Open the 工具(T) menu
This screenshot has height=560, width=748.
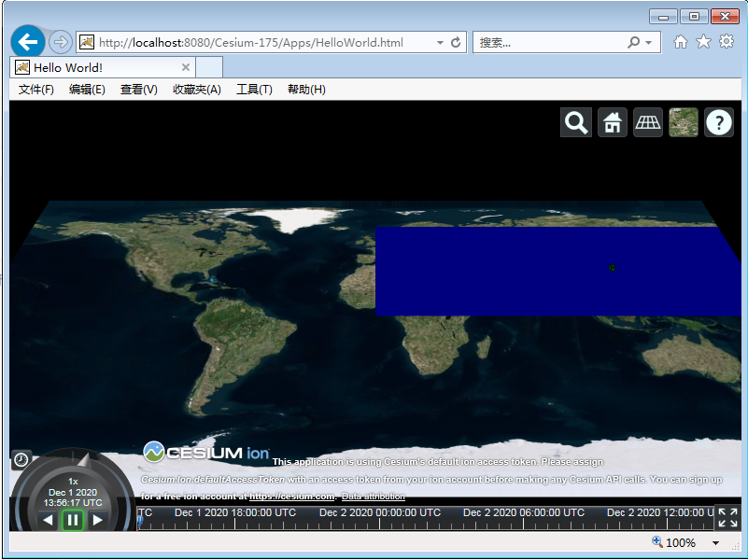(254, 89)
